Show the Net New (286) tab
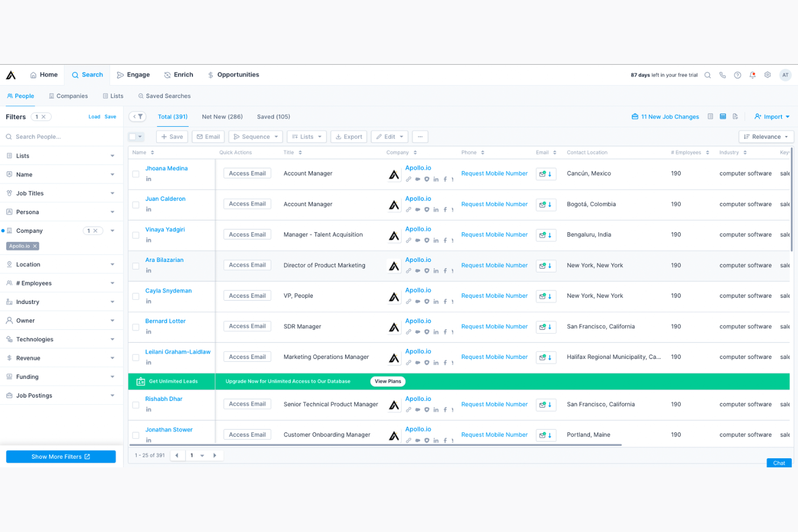This screenshot has width=798, height=532. point(222,117)
